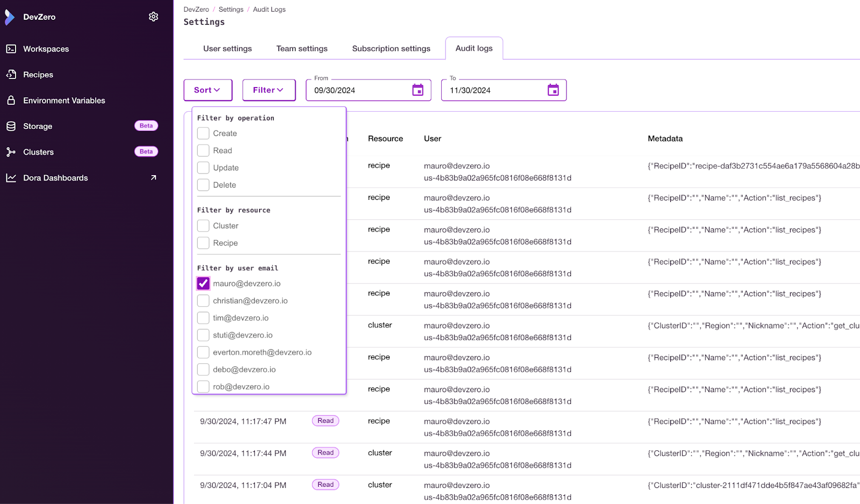This screenshot has width=860, height=504.
Task: Click Read badge for 11:17:47 PM entry
Action: click(x=326, y=421)
